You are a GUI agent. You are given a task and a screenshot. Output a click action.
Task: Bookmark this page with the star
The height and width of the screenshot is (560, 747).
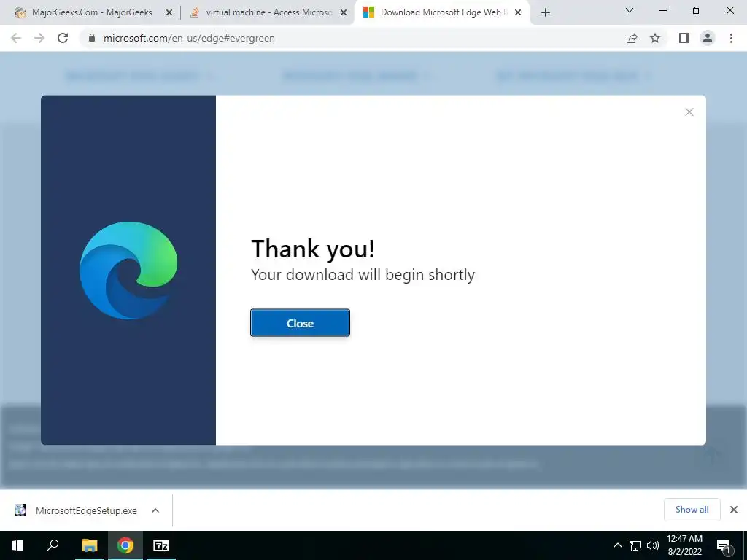pyautogui.click(x=655, y=38)
